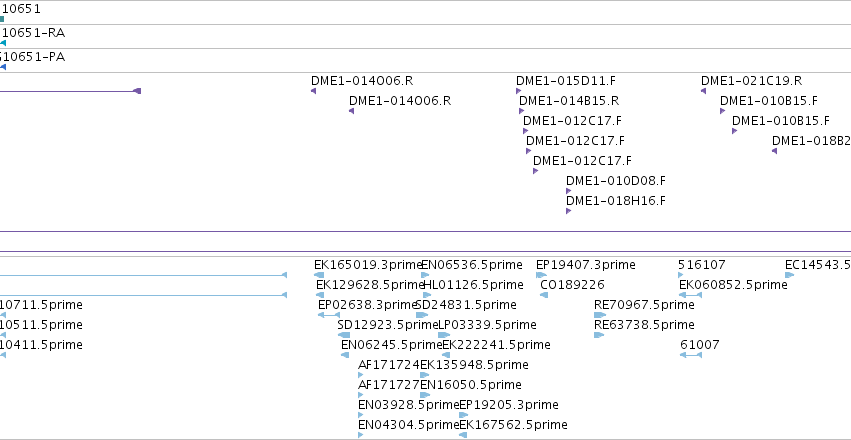Click the SD12923.5prime label
This screenshot has height=440, width=851.
pyautogui.click(x=388, y=325)
